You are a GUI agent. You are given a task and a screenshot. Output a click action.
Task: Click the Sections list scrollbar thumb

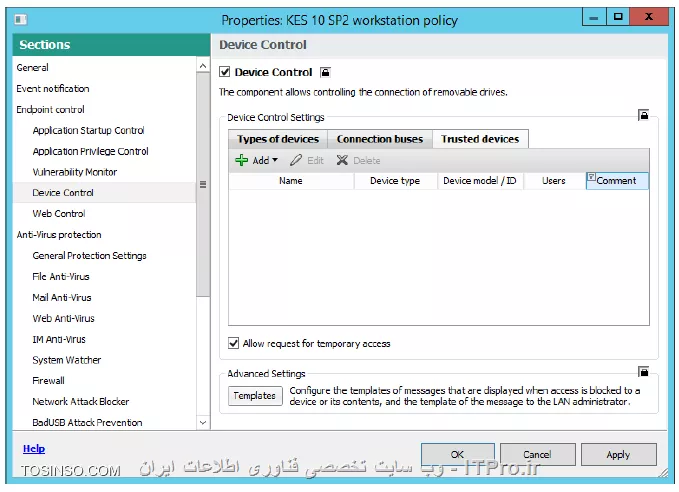[203, 184]
